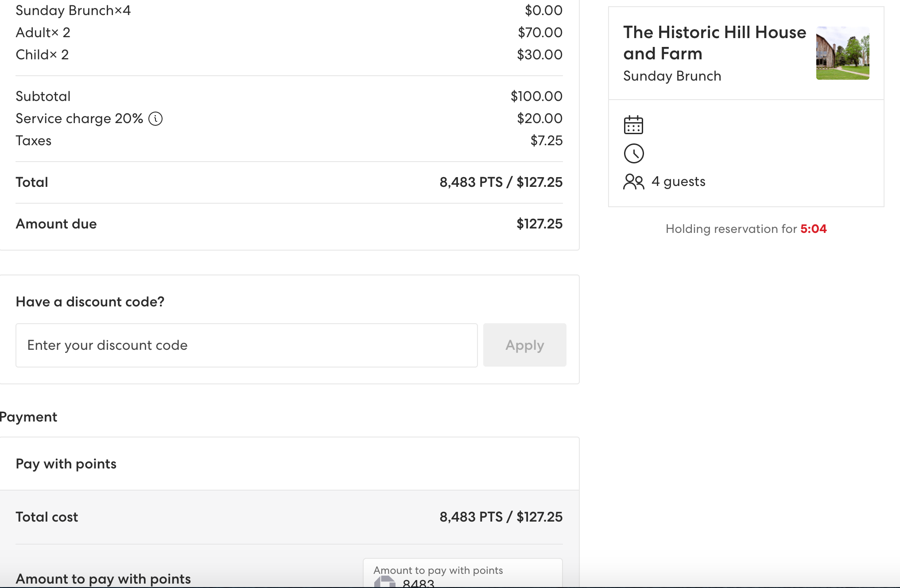Viewport: 900px width, 588px height.
Task: Click the service charge info icon
Action: tap(155, 119)
